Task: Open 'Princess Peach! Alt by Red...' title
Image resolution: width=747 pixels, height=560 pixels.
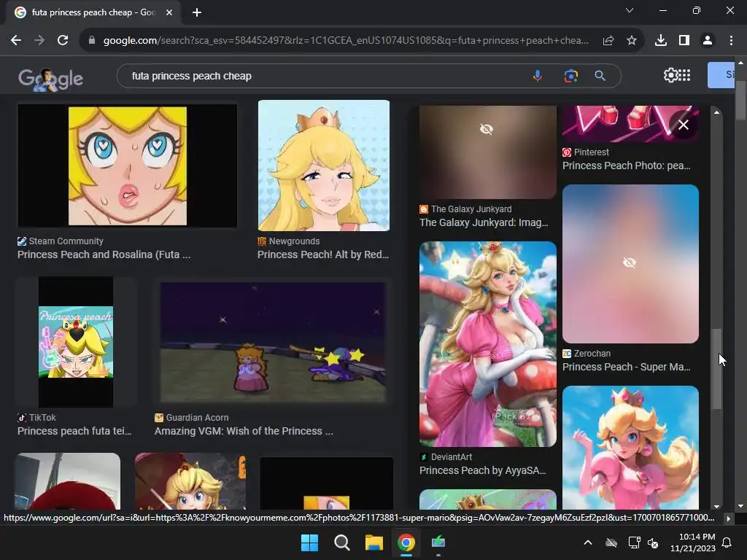Action: pyautogui.click(x=323, y=254)
